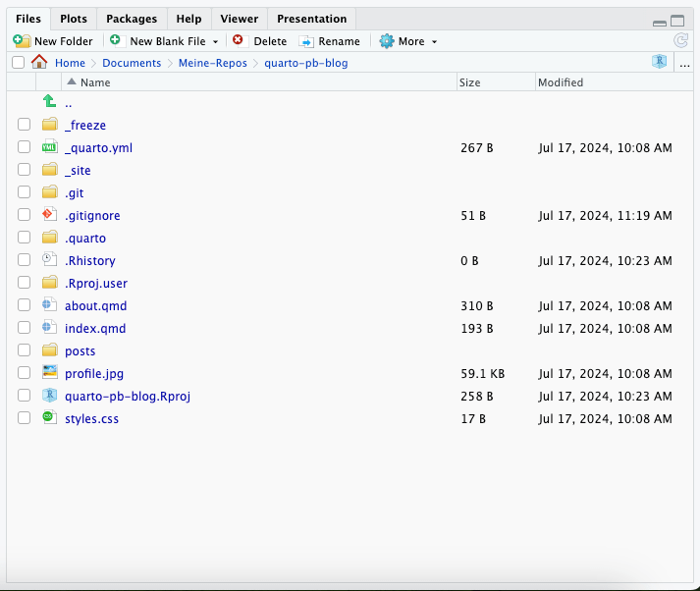Click the YML icon of _quarto.yml
This screenshot has width=700, height=591.
click(x=50, y=146)
